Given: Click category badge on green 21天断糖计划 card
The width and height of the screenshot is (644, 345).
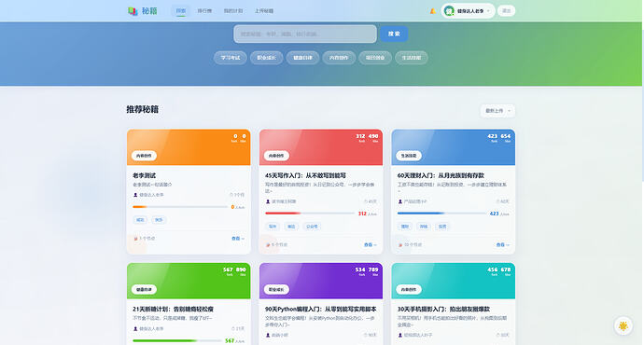Looking at the screenshot, I should [x=144, y=290].
